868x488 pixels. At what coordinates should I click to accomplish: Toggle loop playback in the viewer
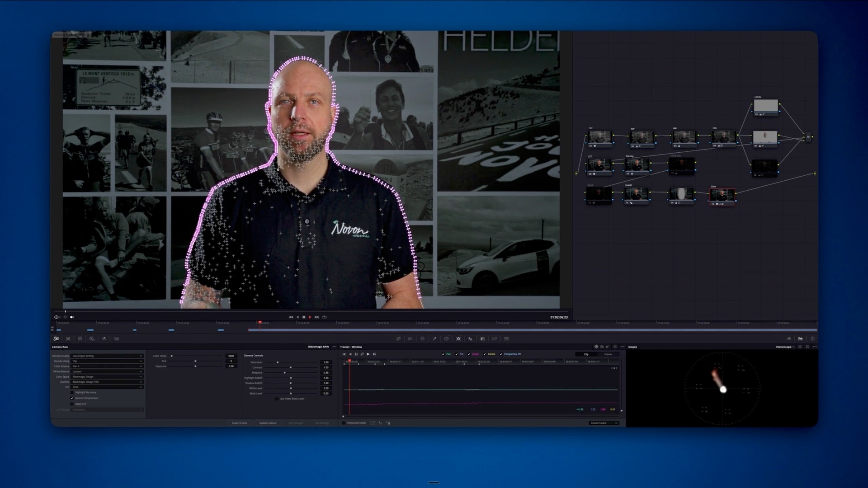coord(324,317)
